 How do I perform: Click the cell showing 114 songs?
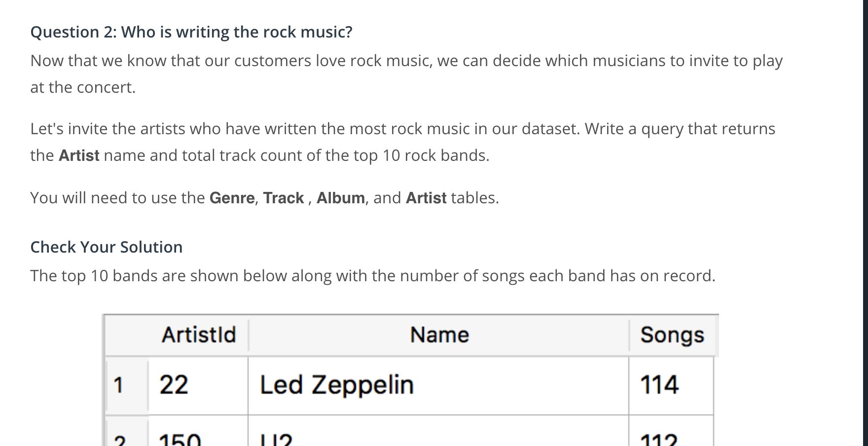click(671, 385)
